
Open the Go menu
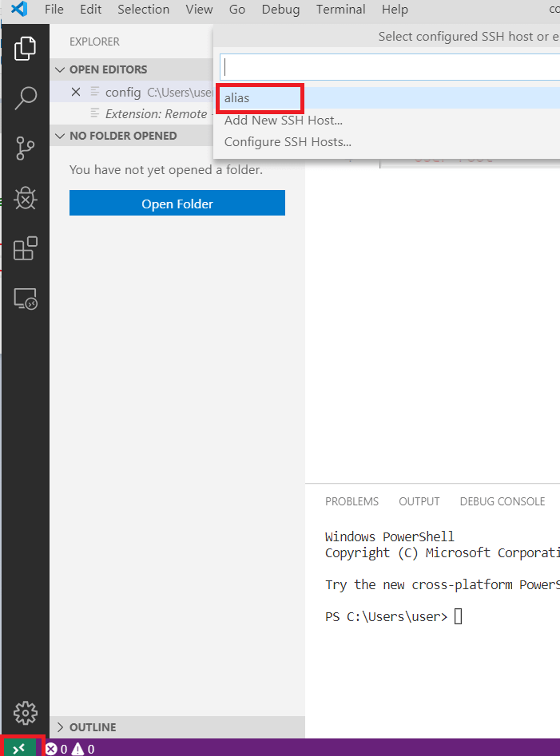tap(236, 9)
